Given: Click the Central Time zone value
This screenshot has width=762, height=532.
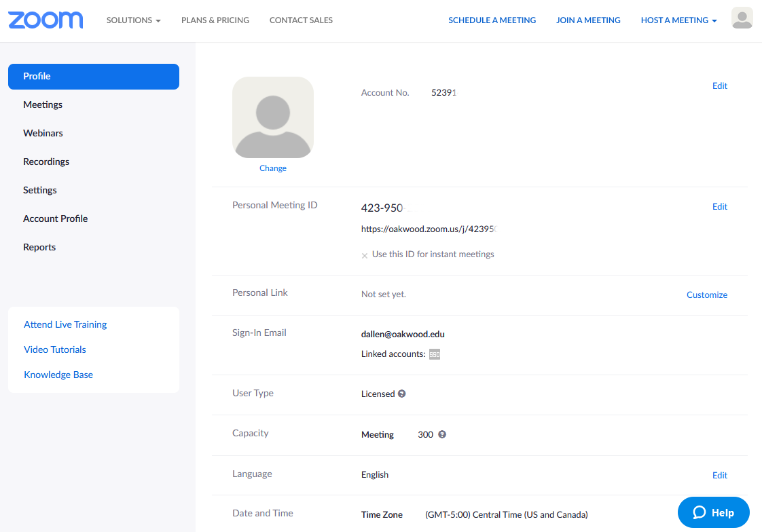Looking at the screenshot, I should (507, 514).
